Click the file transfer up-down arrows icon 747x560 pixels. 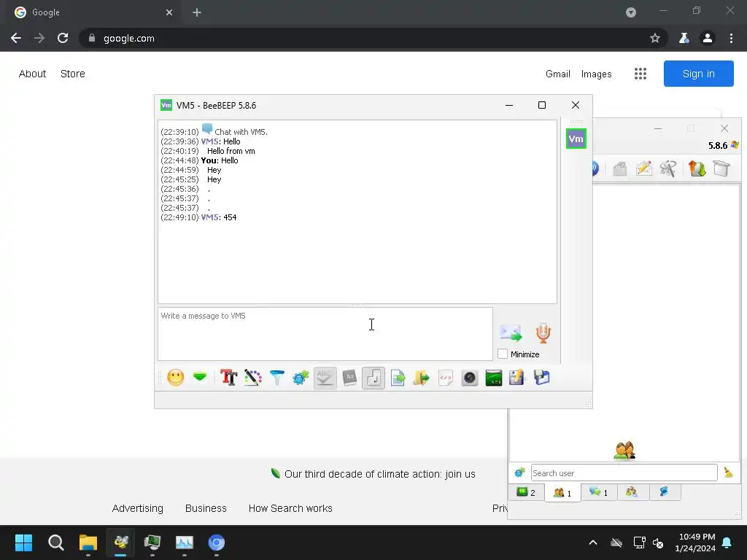tap(697, 168)
